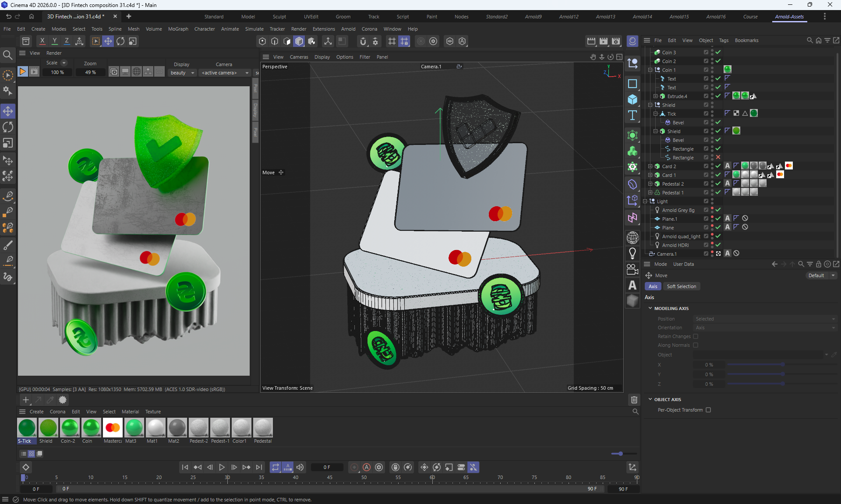Enable the Per-Object Transform checkbox
The image size is (841, 504).
[708, 410]
